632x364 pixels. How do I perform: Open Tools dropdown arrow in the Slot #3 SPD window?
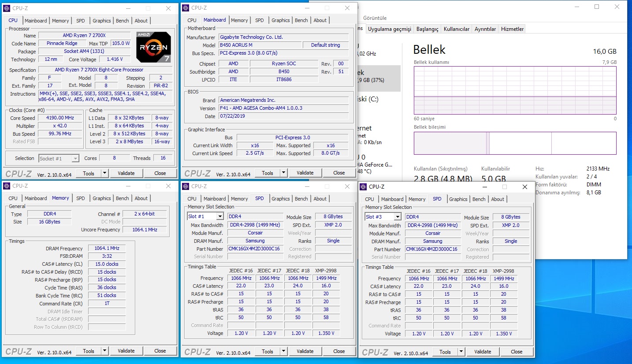coord(461,352)
